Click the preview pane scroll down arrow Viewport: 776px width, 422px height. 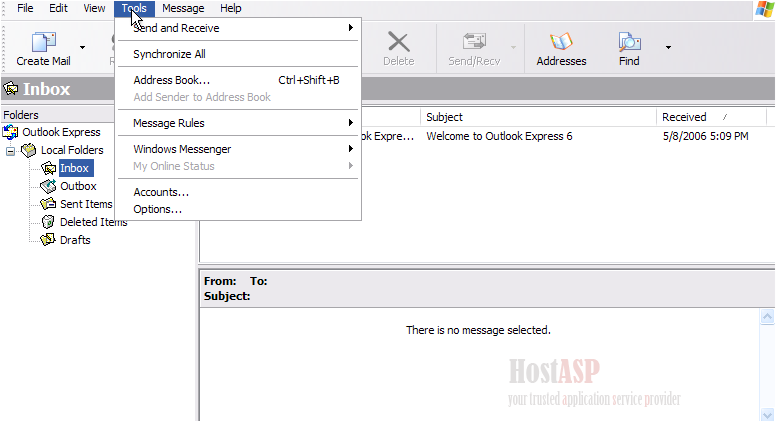pos(767,414)
